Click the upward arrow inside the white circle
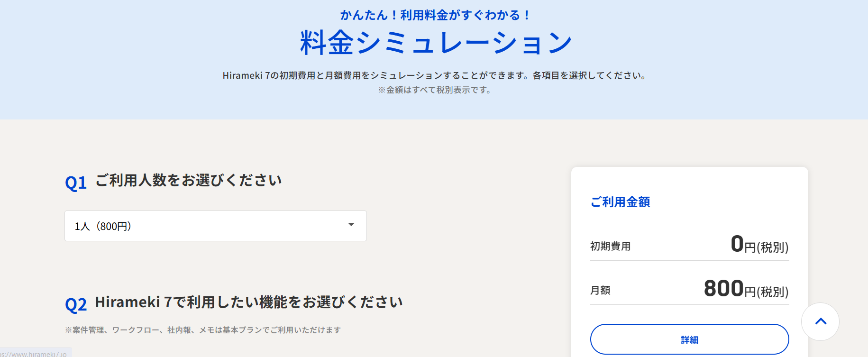Viewport: 868px width, 357px height. point(820,321)
